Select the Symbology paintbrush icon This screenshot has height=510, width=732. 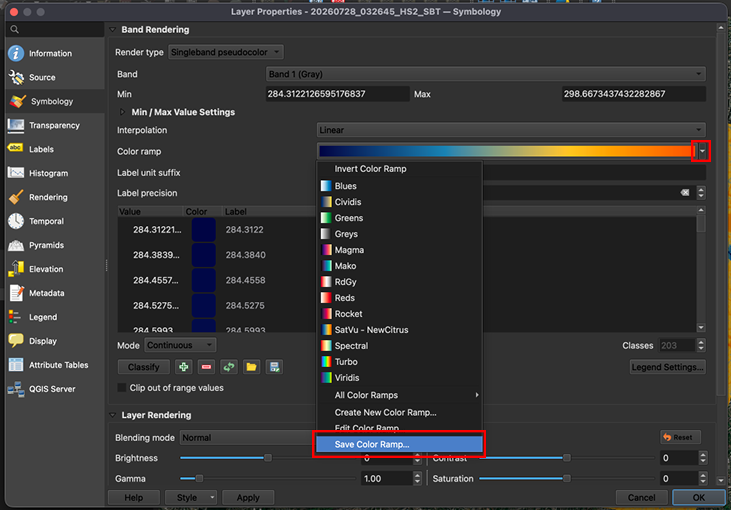[x=18, y=101]
